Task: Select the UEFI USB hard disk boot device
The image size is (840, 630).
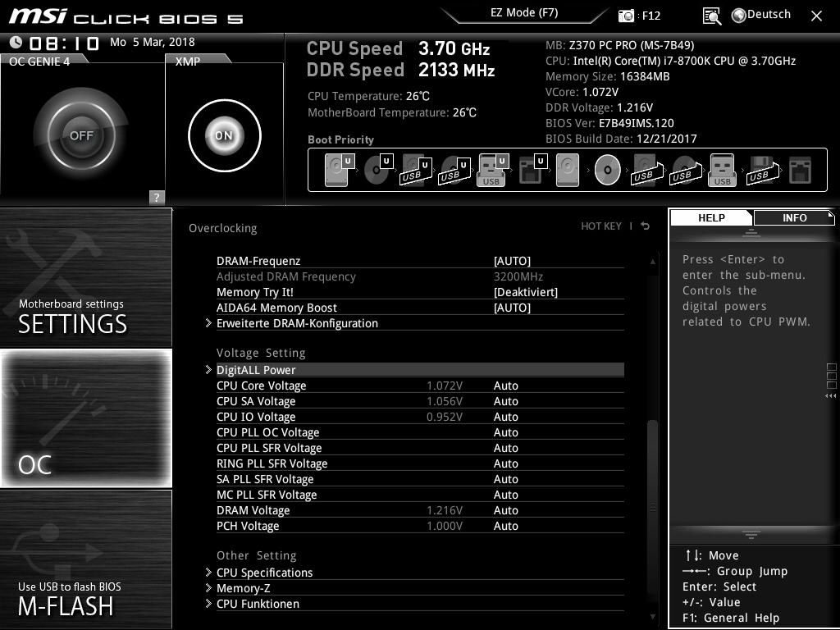Action: coord(416,171)
